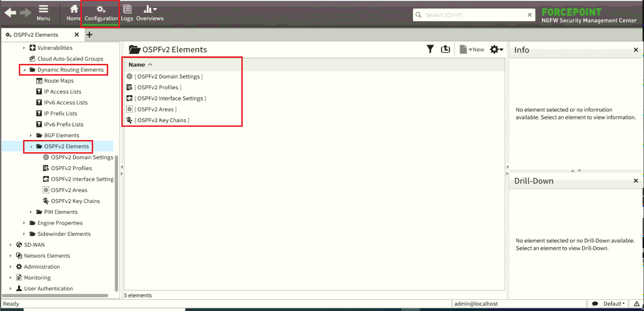Click the Home icon in toolbar

(73, 13)
